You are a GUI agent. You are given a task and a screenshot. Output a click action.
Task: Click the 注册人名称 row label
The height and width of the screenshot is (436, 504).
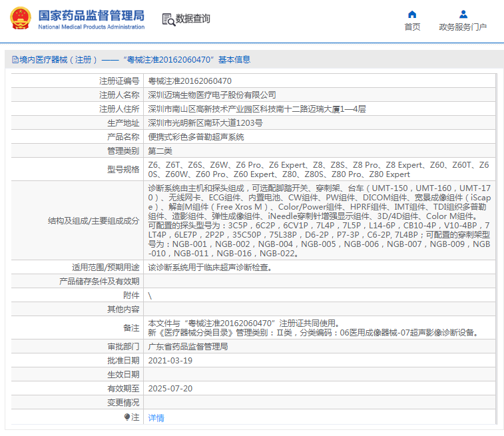pos(119,95)
